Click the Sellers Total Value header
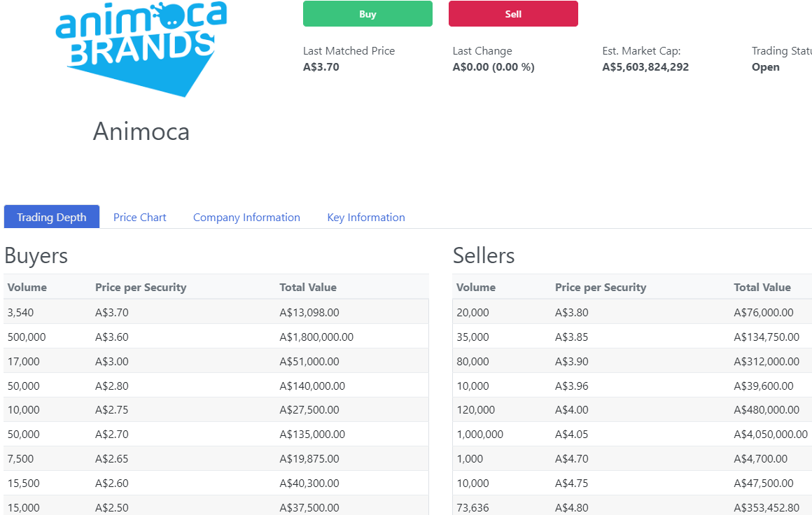812x515 pixels. pos(762,288)
